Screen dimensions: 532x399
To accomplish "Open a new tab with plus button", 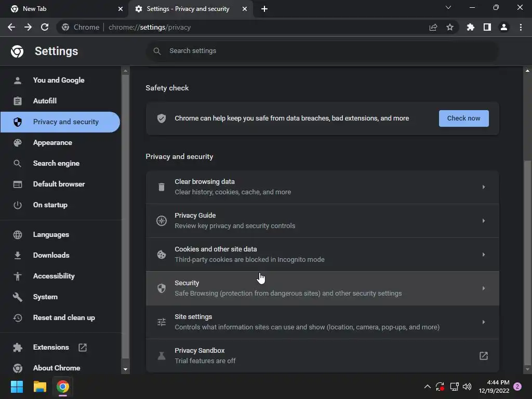I will (264, 9).
